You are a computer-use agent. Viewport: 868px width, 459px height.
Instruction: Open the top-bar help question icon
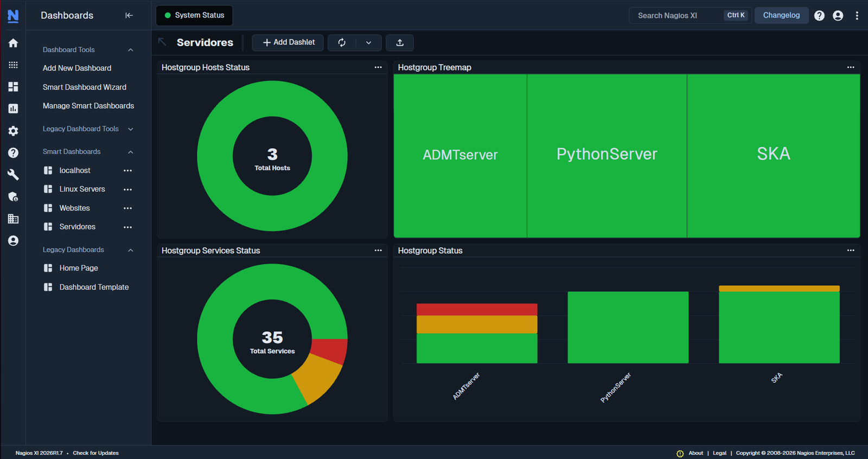[x=819, y=16]
